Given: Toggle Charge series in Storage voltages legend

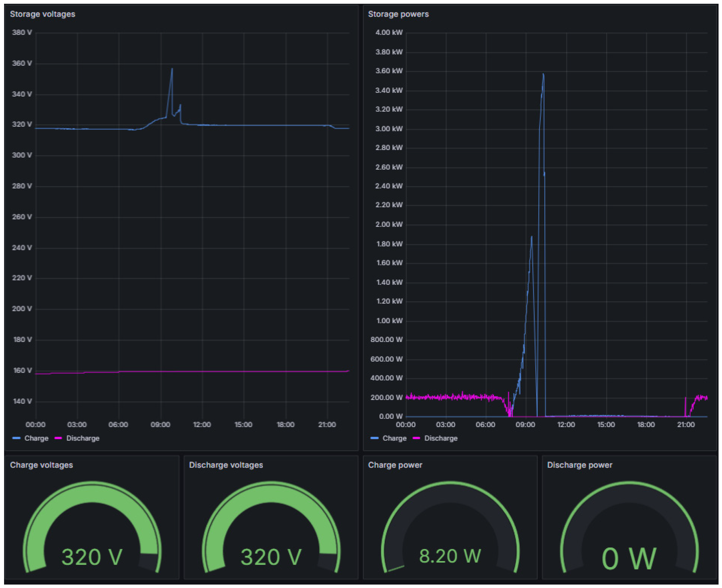Looking at the screenshot, I should pyautogui.click(x=36, y=438).
